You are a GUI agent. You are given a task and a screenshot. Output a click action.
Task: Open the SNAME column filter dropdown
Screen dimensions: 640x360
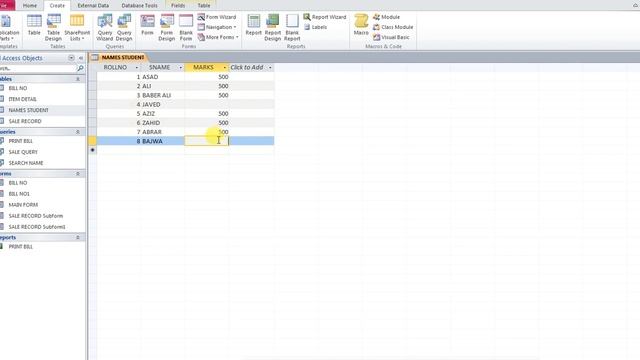point(181,67)
